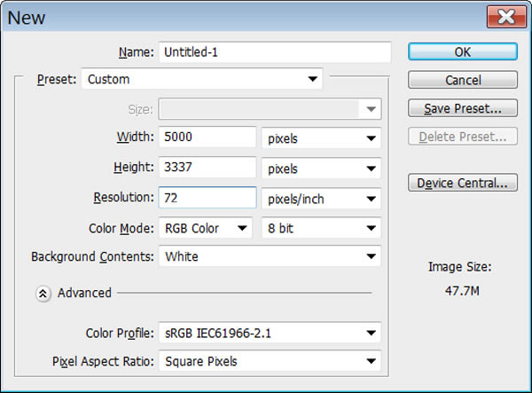Image resolution: width=532 pixels, height=393 pixels.
Task: Open the 8 bit depth dropdown
Action: tap(321, 228)
